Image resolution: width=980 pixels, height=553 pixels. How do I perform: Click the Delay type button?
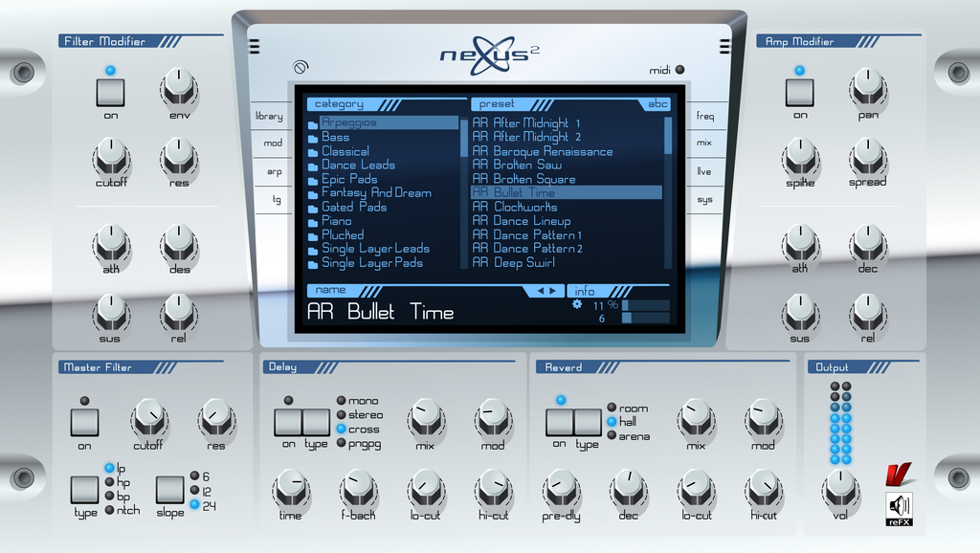314,421
